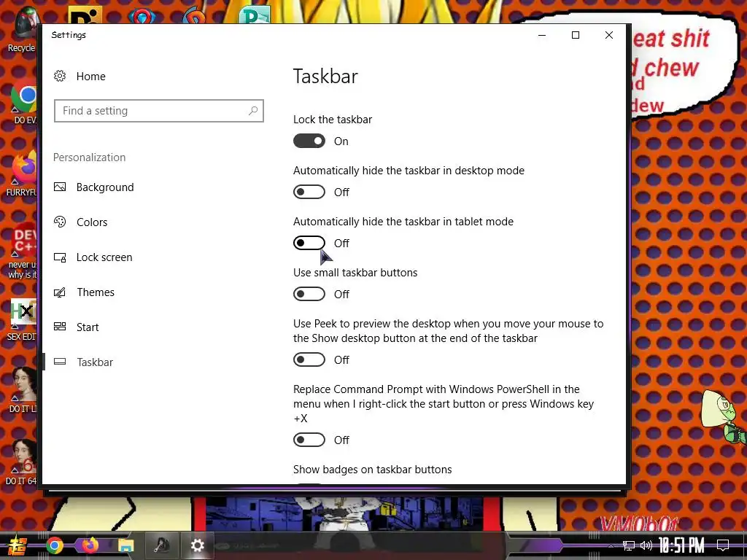Select the Themes brush icon in sidebar

(x=60, y=292)
